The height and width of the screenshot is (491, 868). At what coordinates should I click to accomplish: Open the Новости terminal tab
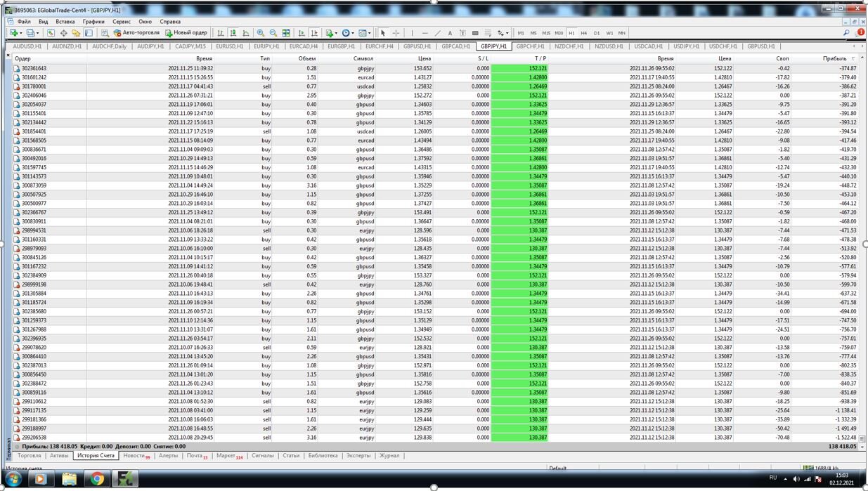point(136,456)
